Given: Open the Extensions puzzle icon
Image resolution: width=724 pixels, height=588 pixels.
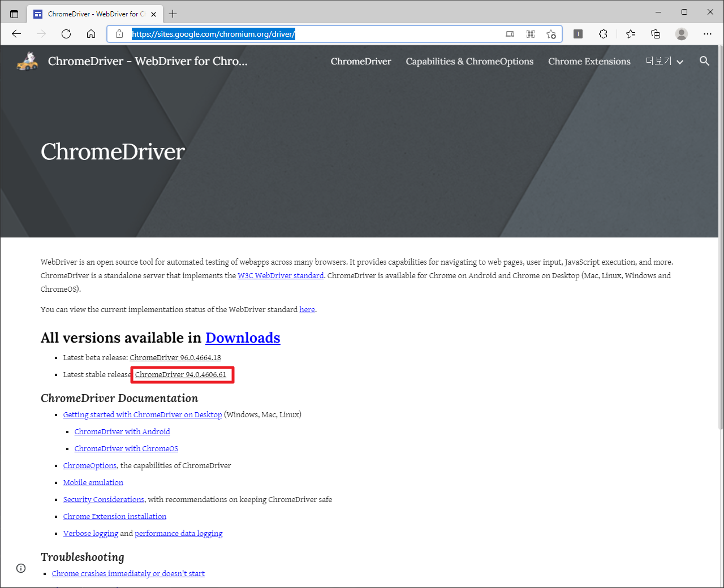Looking at the screenshot, I should coord(604,34).
